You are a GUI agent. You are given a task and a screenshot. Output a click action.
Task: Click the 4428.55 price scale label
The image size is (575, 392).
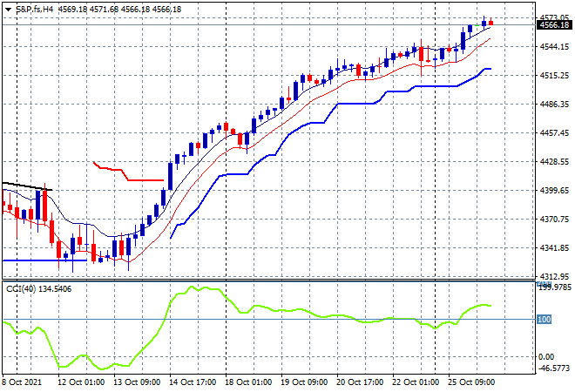[x=554, y=162]
